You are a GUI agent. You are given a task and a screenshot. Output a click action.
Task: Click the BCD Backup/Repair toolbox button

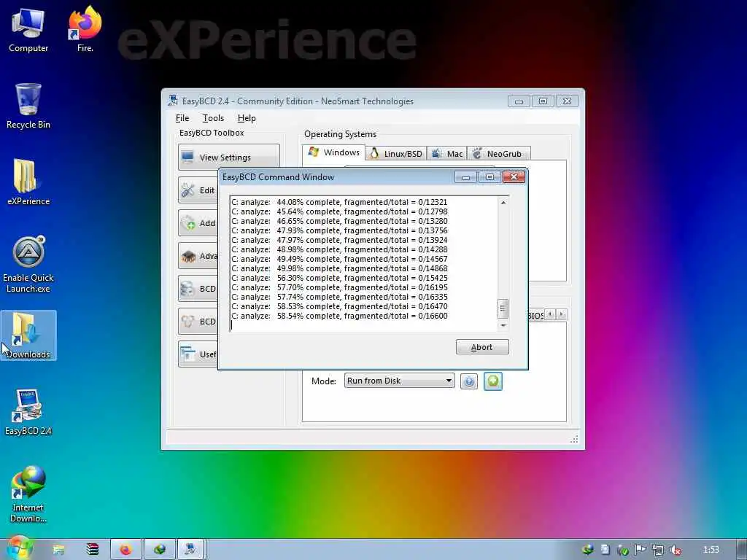pyautogui.click(x=198, y=289)
